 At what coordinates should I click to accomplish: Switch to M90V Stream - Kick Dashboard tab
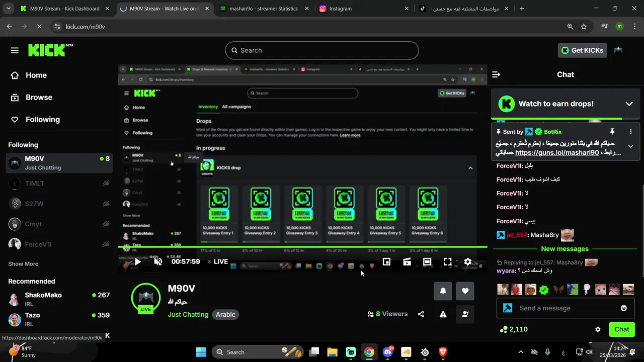coord(64,9)
